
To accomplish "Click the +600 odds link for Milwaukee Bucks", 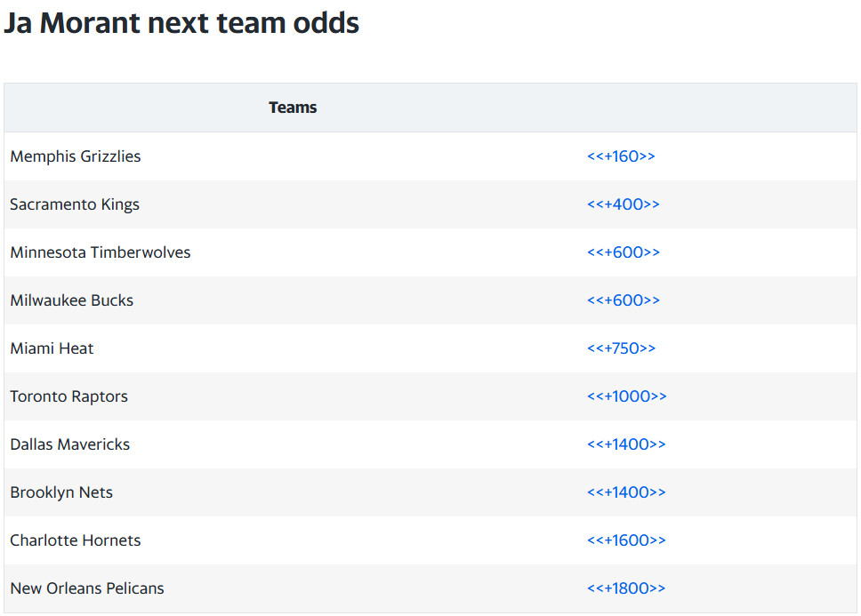I will tap(623, 300).
